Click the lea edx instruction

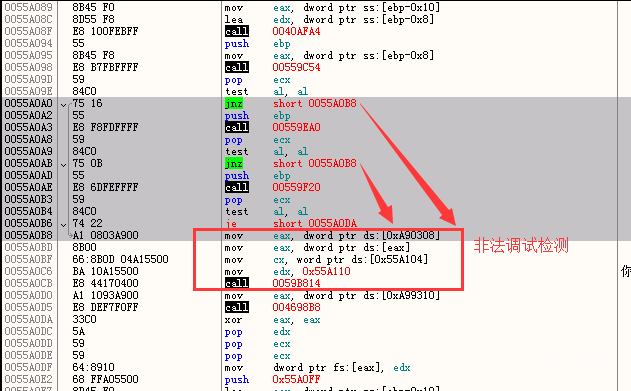click(x=329, y=19)
